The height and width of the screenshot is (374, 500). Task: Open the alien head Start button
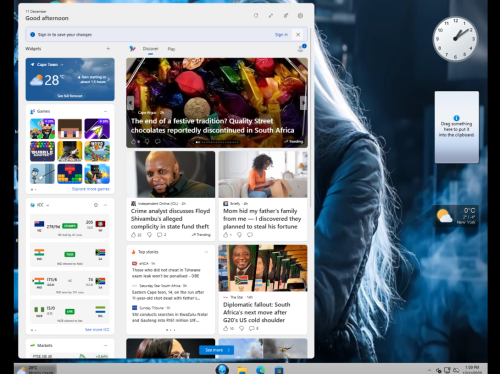click(x=222, y=369)
